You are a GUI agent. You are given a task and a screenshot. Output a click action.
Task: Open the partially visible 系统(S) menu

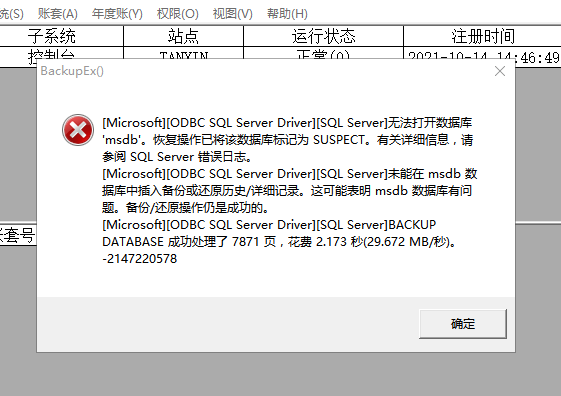[x=12, y=14]
